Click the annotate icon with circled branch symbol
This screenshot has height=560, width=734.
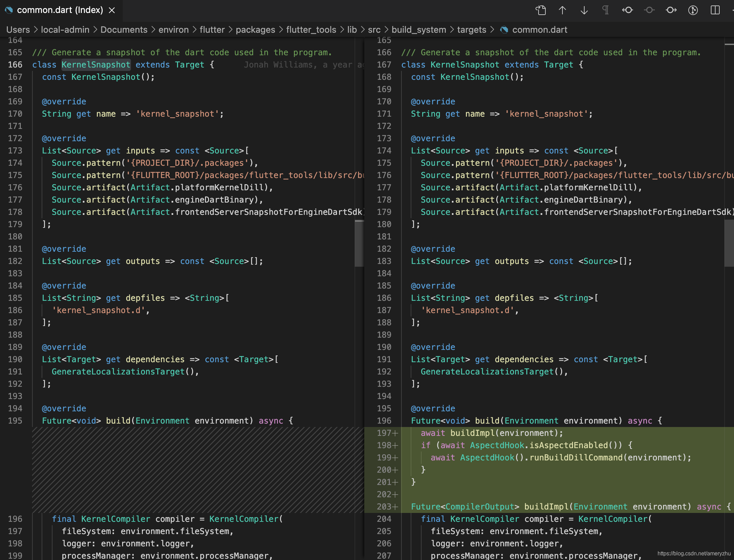click(693, 10)
